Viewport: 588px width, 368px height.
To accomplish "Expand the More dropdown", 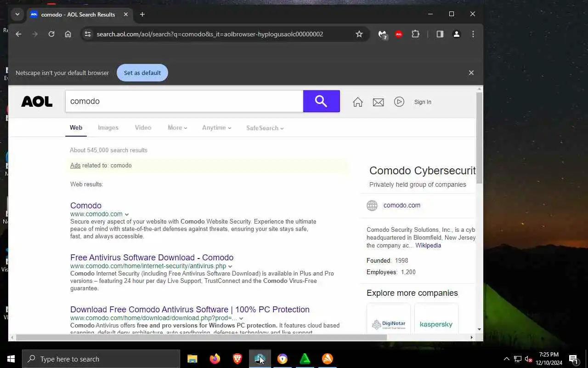I will click(x=177, y=128).
